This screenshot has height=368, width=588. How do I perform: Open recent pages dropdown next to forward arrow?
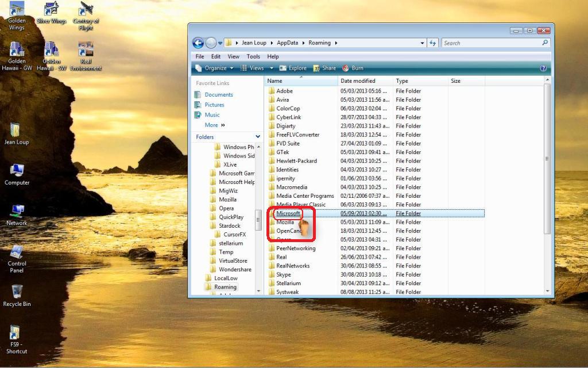coord(220,43)
